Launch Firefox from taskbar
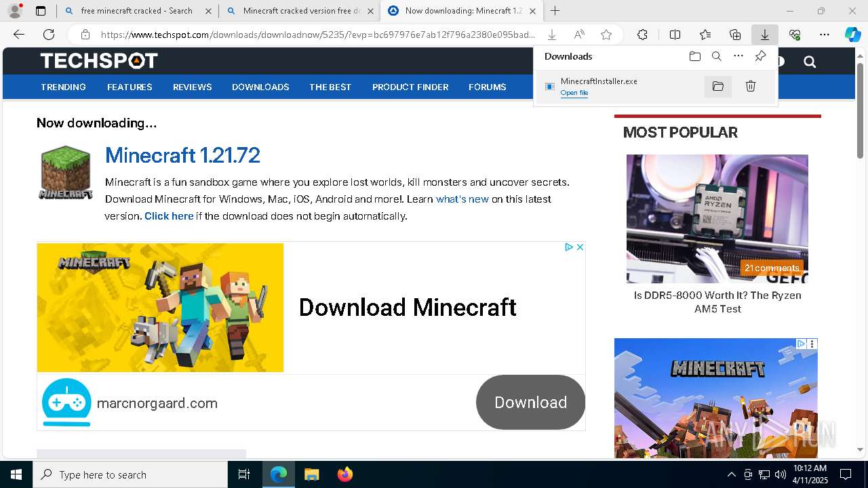Viewport: 868px width, 488px height. (344, 474)
